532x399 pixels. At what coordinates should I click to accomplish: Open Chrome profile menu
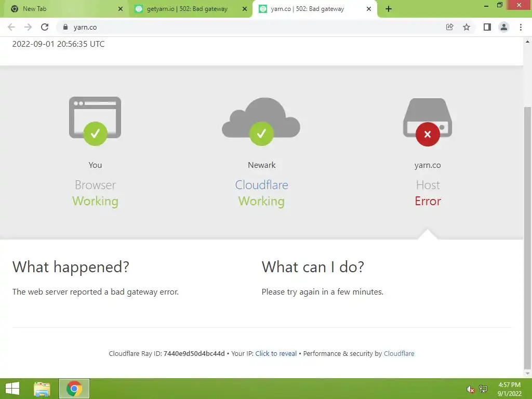click(x=504, y=27)
